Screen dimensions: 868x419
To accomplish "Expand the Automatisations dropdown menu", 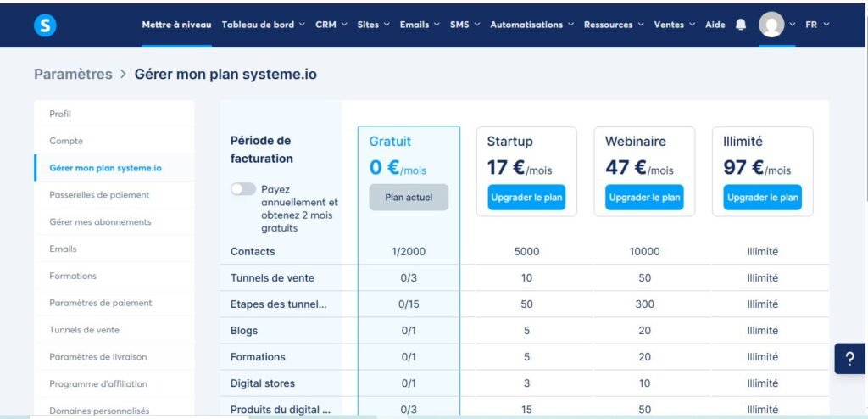I will point(532,25).
